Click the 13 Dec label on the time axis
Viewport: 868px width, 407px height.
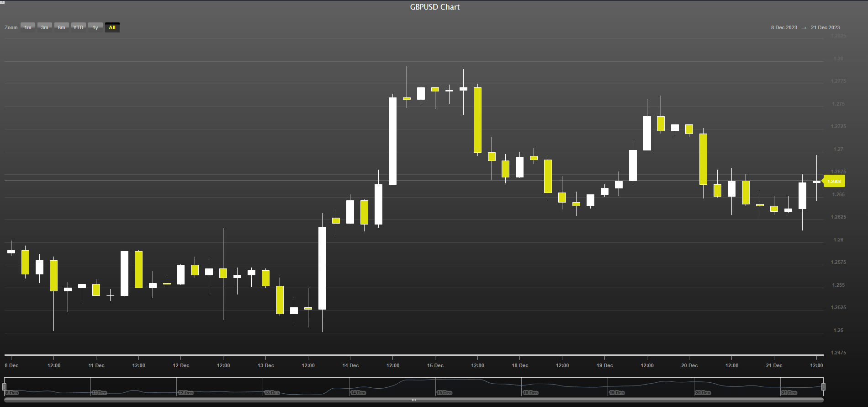[x=266, y=365]
